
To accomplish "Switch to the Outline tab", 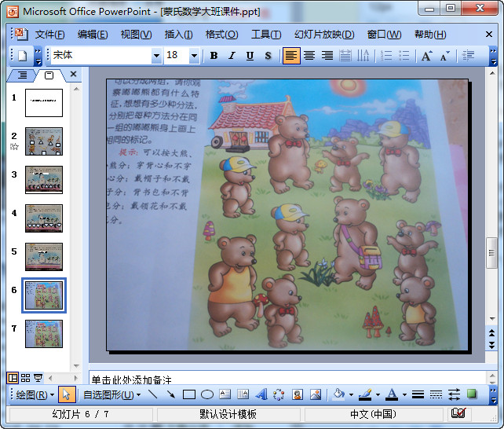I will point(22,75).
